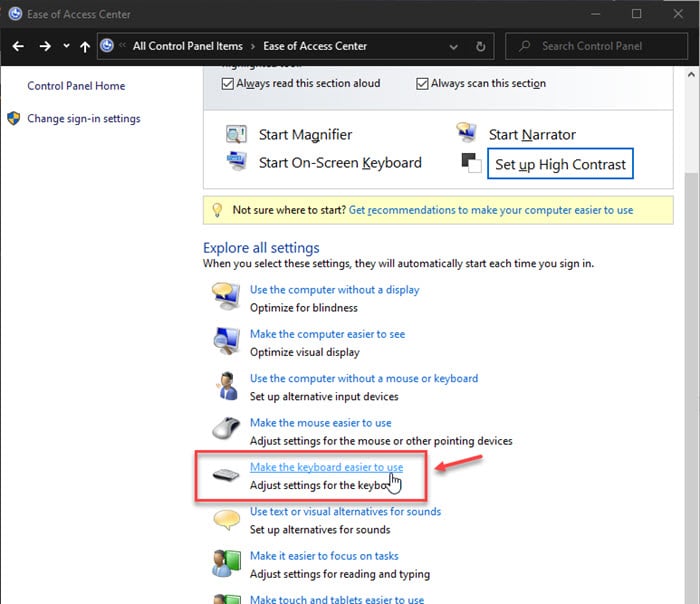Open Make the computer easier to see
Screen dimensions: 700x604
[327, 334]
